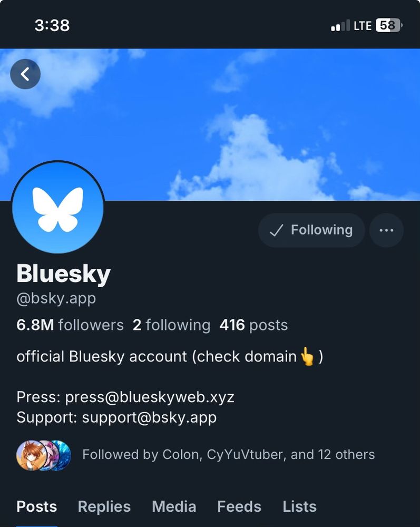
Task: Tap the back arrow button
Action: pos(25,74)
